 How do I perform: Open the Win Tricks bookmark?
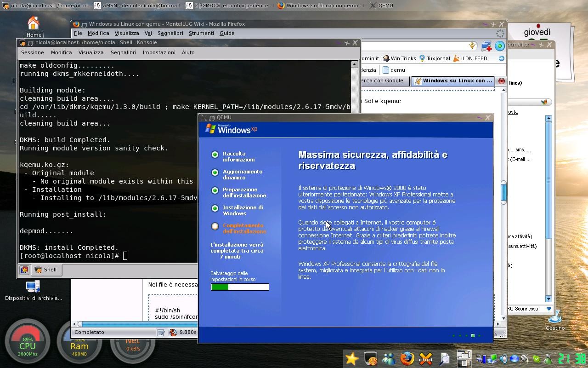399,58
